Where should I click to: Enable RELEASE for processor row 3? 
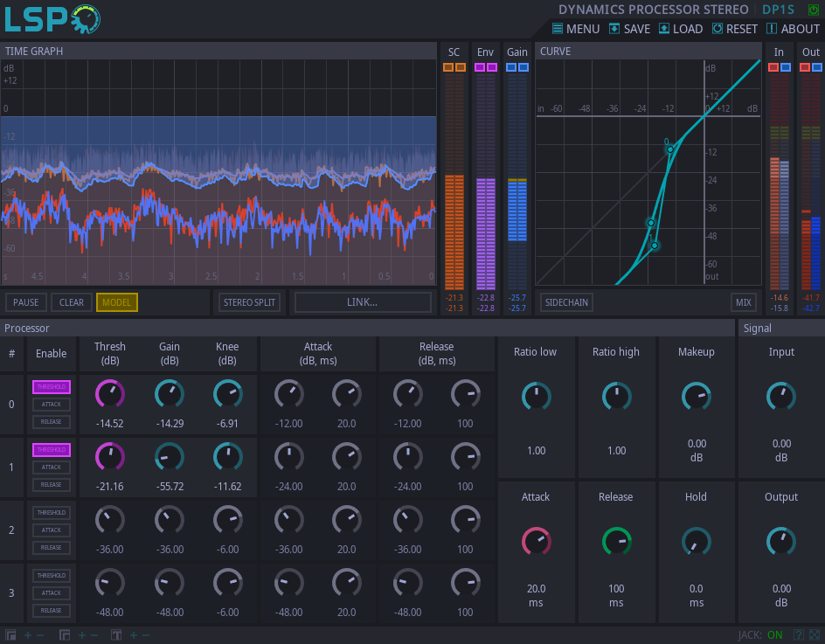pyautogui.click(x=52, y=610)
